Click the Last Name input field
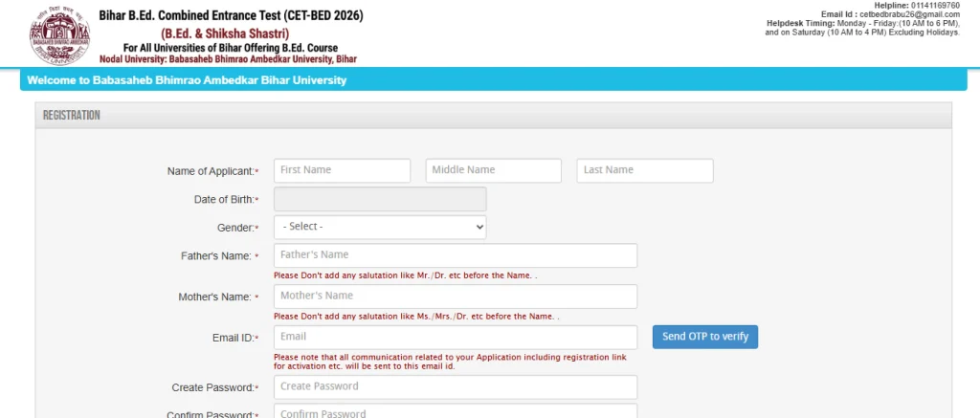980x418 pixels. 645,170
